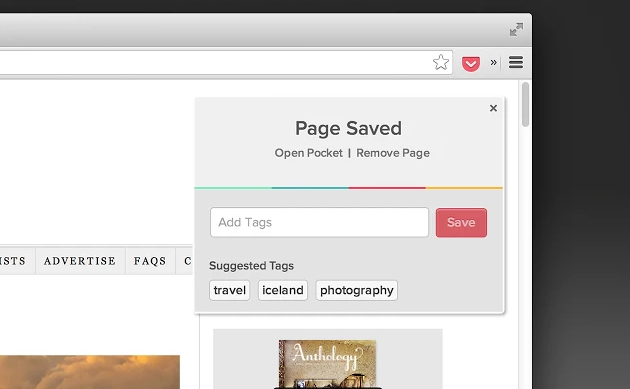Image resolution: width=630 pixels, height=389 pixels.
Task: Select the travel suggested tag
Action: pos(229,290)
